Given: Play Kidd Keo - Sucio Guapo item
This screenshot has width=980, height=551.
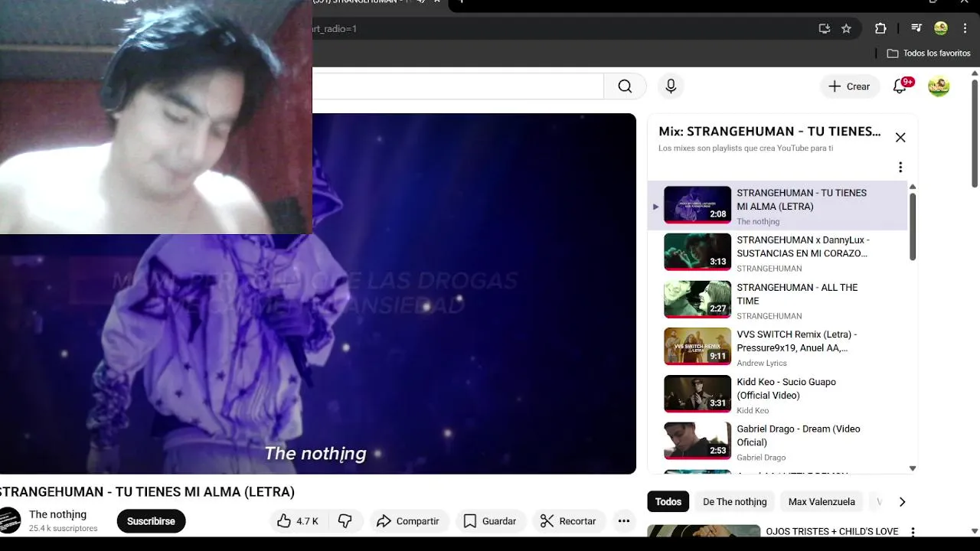Looking at the screenshot, I should coord(777,394).
